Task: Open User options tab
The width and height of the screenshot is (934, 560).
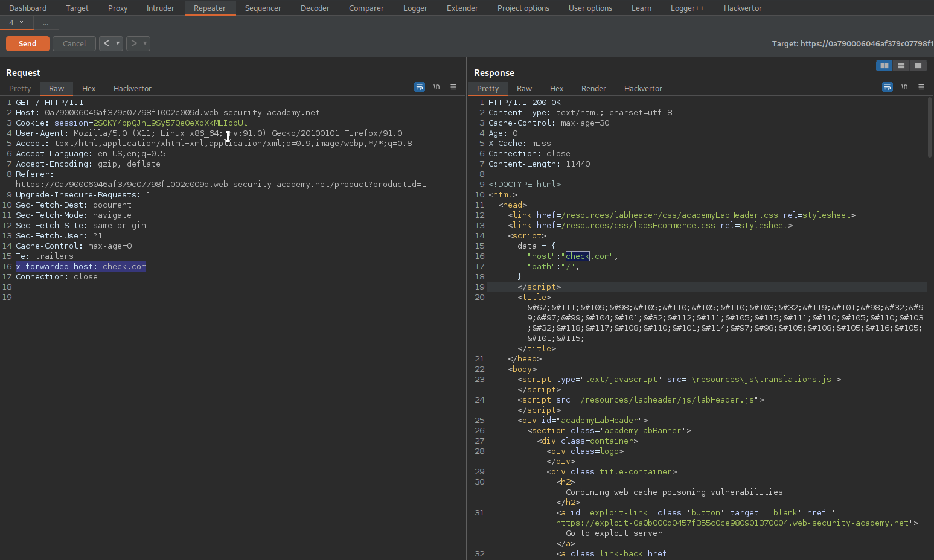Action: click(x=590, y=8)
